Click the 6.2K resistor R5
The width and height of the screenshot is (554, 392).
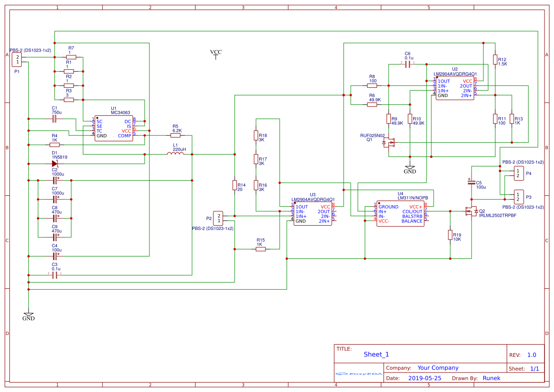176,134
